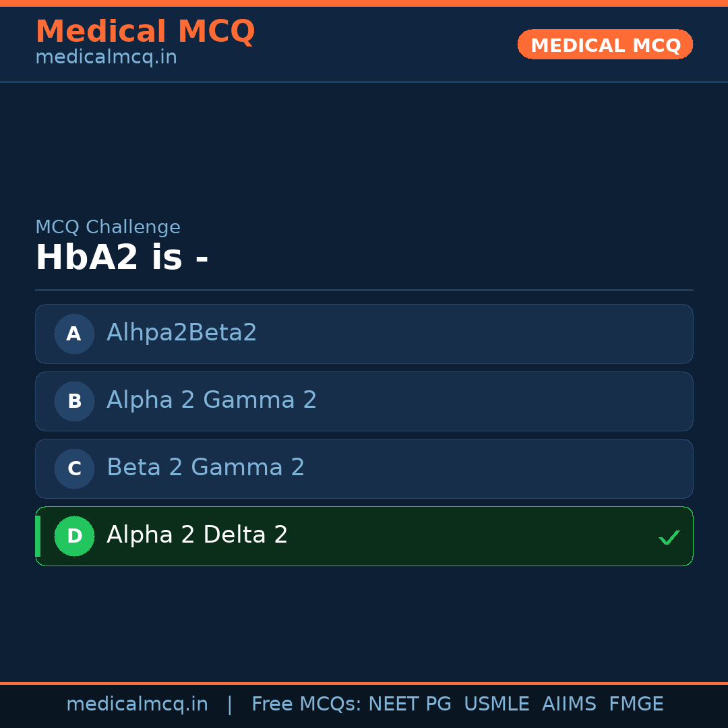This screenshot has height=728, width=728.
Task: Click the FMGE footer text
Action: 636,704
